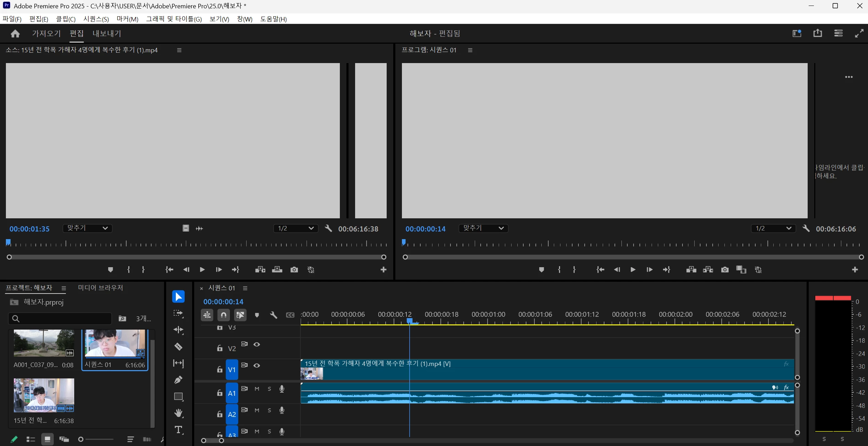Screen dimensions: 868x446
Task: Toggle snap in timeline magnet
Action: (x=224, y=315)
